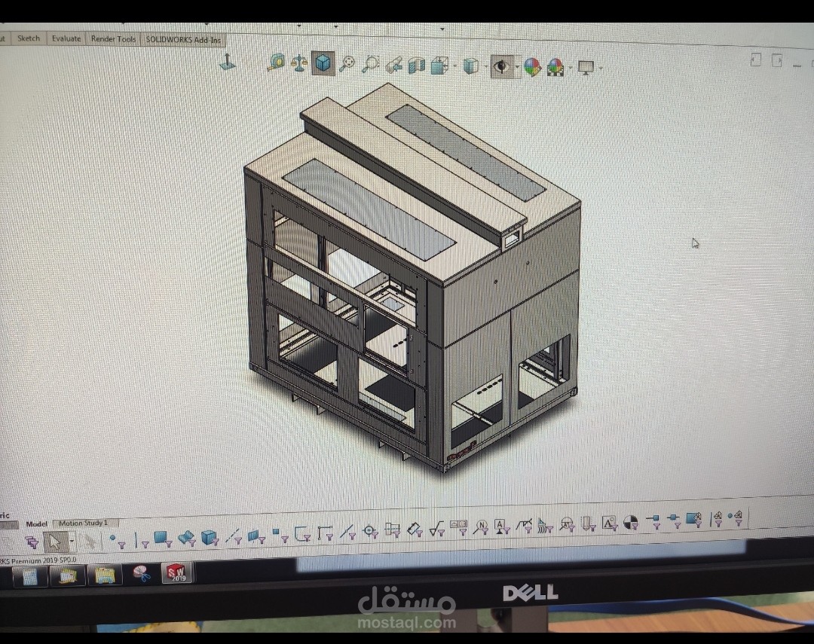Open the Section View tool
This screenshot has width=814, height=644.
click(x=416, y=66)
